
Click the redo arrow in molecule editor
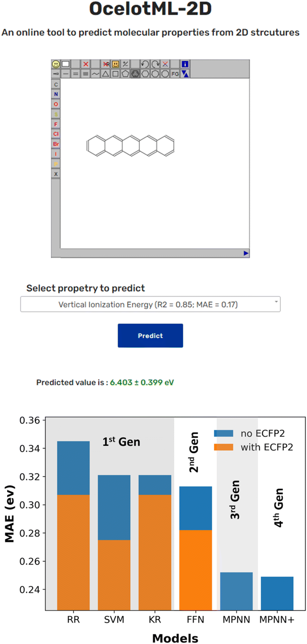click(155, 64)
